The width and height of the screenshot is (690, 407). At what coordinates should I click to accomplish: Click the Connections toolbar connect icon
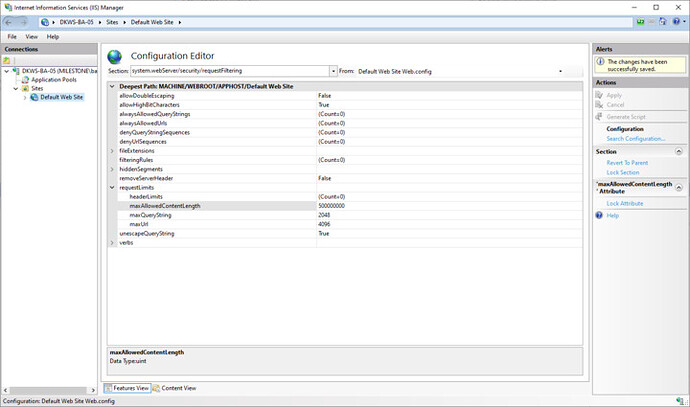click(x=7, y=61)
